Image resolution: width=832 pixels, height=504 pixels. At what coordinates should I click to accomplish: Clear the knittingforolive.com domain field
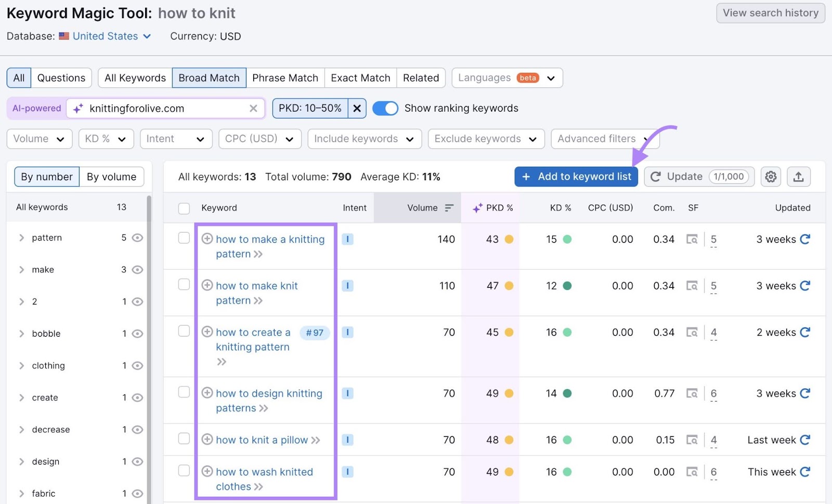pyautogui.click(x=253, y=108)
